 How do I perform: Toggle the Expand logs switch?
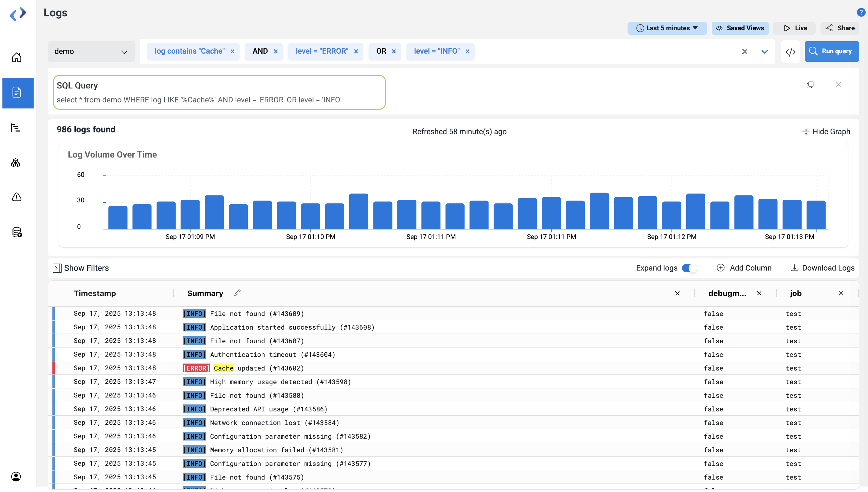point(689,268)
